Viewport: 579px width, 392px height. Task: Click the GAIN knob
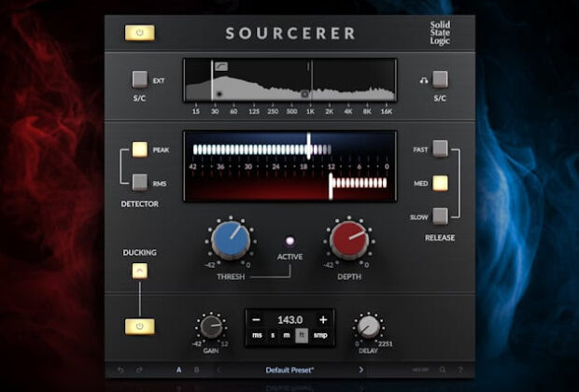[211, 327]
